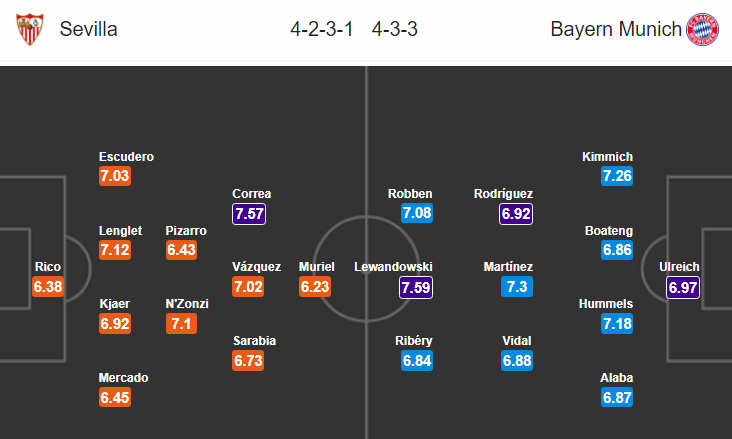Click the Mercado player name
Image resolution: width=732 pixels, height=439 pixels.
pos(123,378)
